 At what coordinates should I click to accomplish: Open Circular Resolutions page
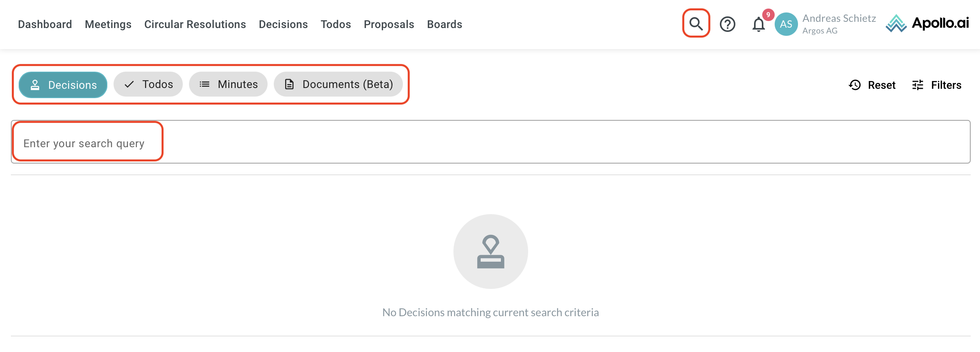195,24
